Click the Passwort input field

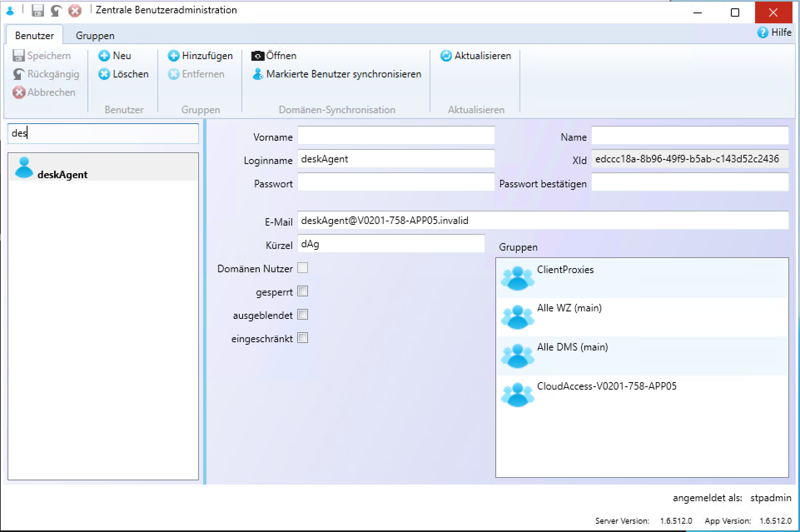pyautogui.click(x=396, y=182)
